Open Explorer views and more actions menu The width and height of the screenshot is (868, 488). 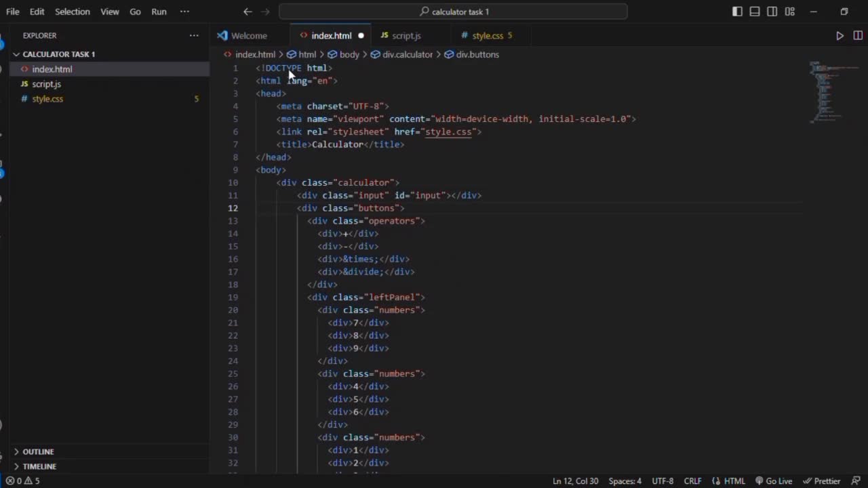[x=194, y=36]
